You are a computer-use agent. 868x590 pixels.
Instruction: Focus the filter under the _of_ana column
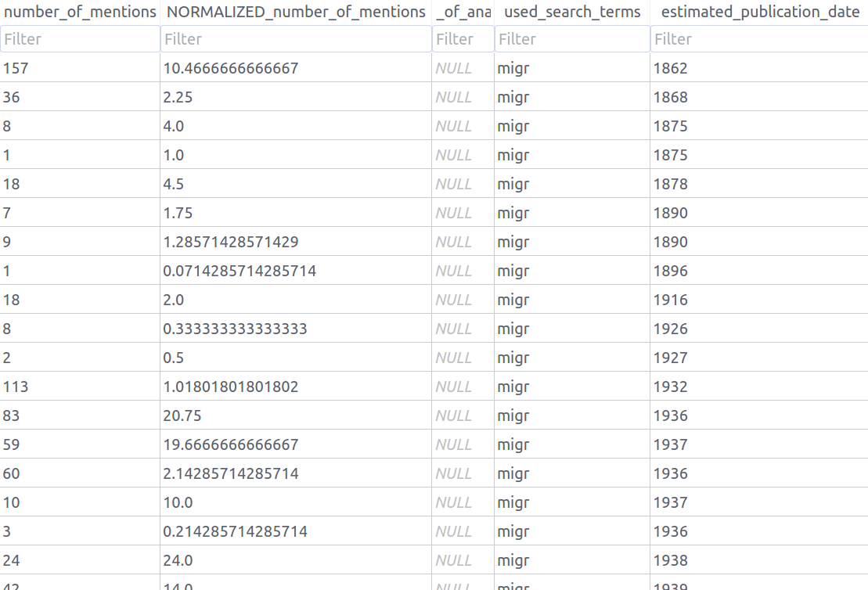(x=463, y=39)
